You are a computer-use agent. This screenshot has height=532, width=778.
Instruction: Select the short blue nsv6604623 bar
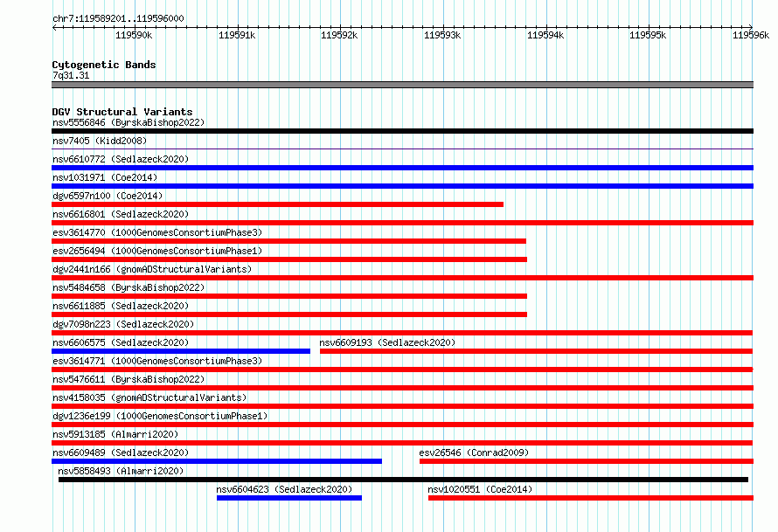pyautogui.click(x=289, y=498)
